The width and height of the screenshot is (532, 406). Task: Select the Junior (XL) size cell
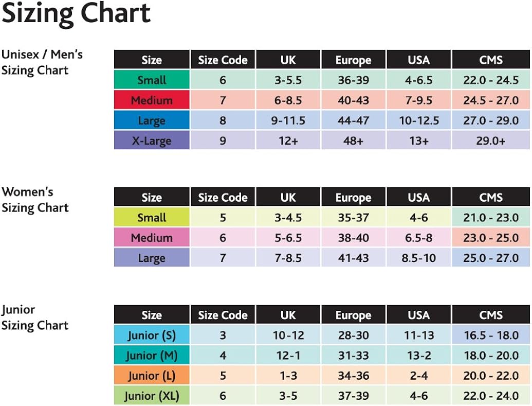click(x=152, y=396)
